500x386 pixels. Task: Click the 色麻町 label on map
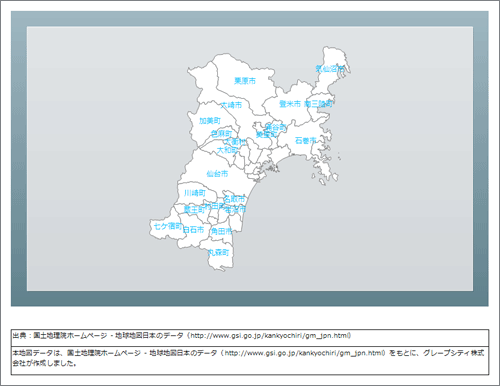pos(221,134)
